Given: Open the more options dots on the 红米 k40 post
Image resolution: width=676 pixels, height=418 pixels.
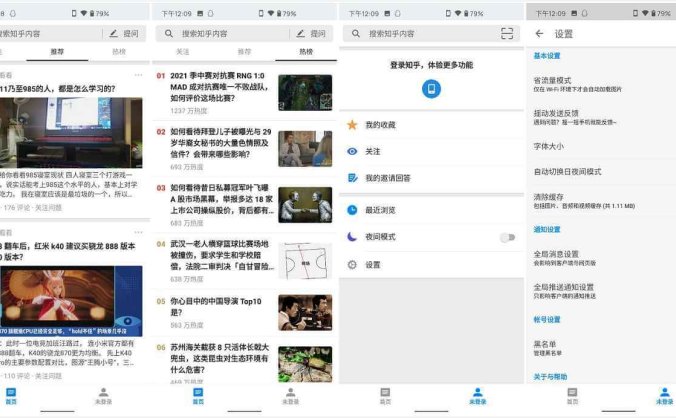Looking at the screenshot, I should click(x=138, y=232).
